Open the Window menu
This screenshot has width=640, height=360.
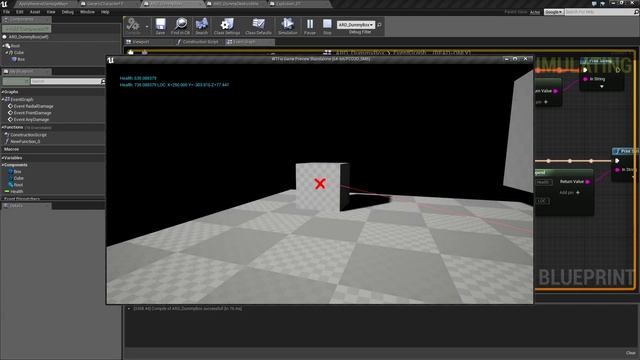click(87, 12)
